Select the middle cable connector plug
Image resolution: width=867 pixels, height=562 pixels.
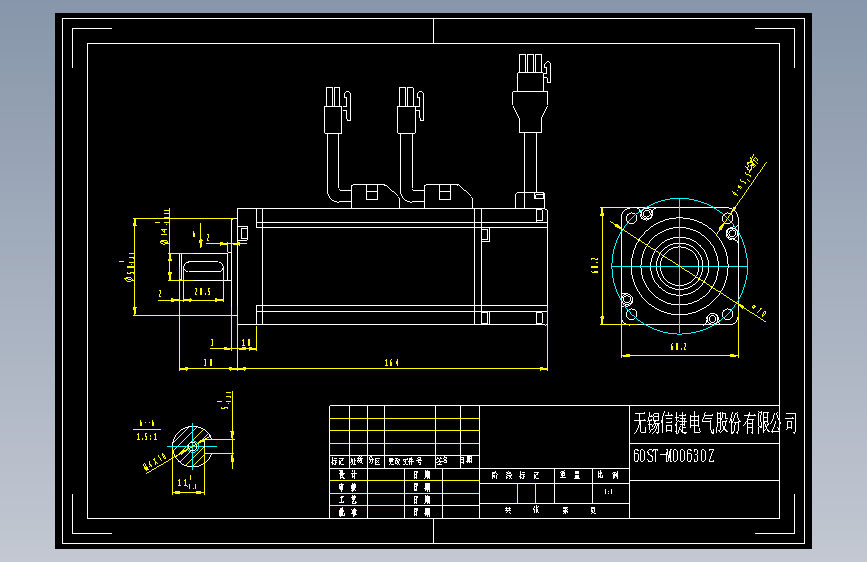(410, 110)
